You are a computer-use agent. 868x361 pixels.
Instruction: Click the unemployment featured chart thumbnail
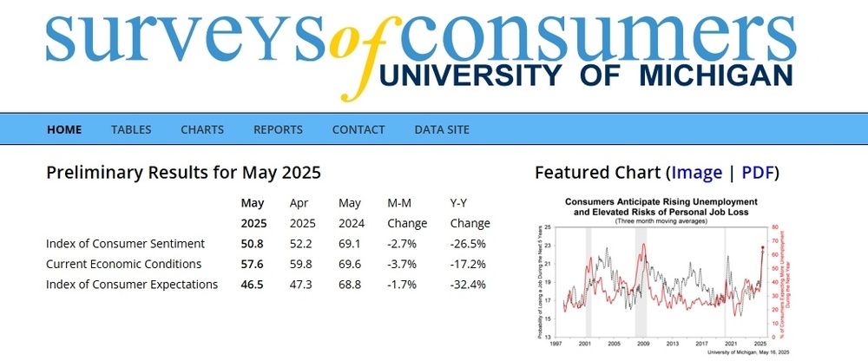(661, 274)
